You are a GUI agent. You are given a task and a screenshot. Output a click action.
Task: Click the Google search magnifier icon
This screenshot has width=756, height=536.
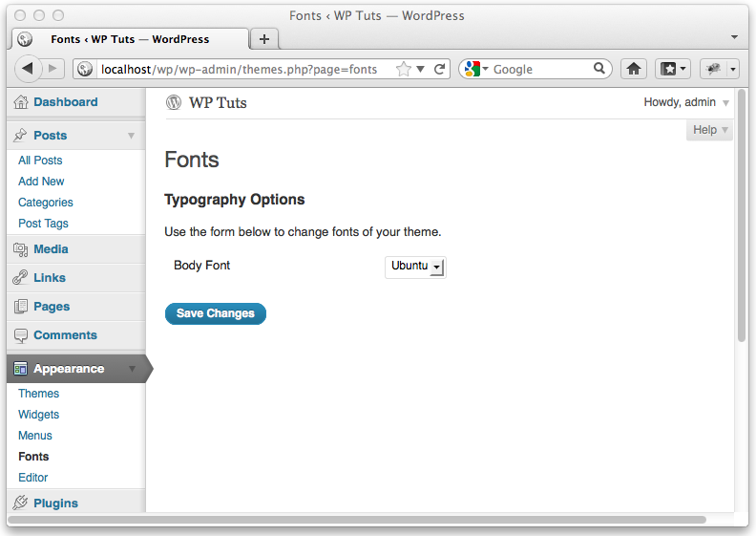(x=598, y=69)
